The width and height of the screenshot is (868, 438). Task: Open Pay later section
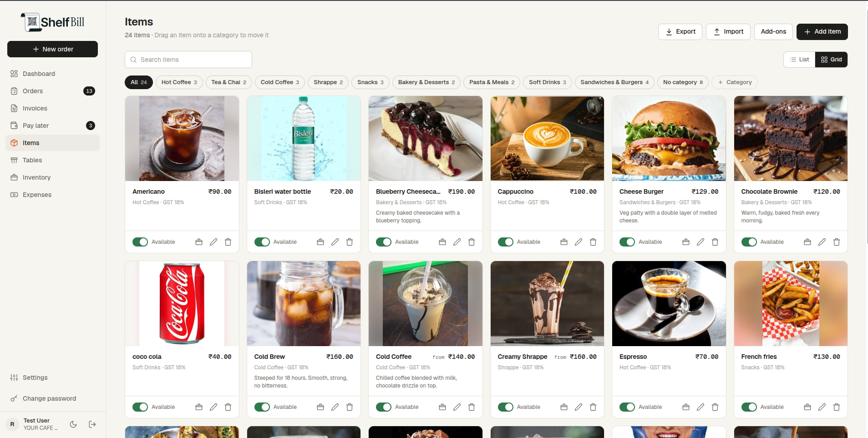point(52,126)
